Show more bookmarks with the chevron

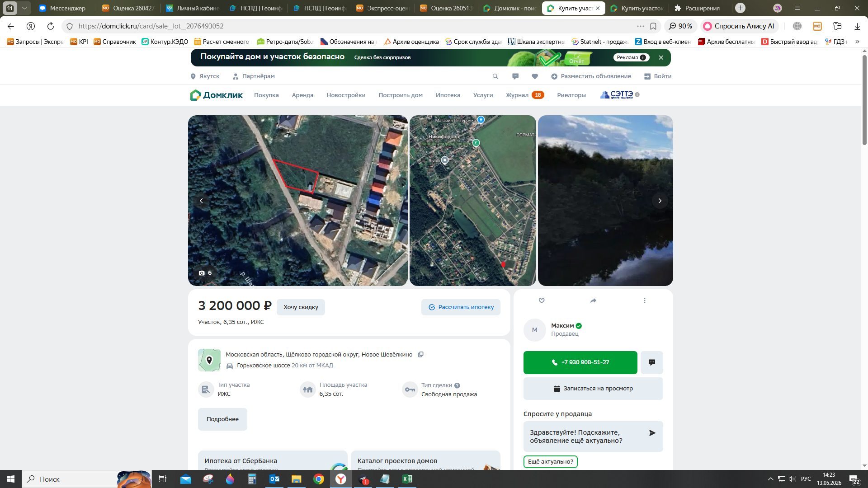coord(857,42)
